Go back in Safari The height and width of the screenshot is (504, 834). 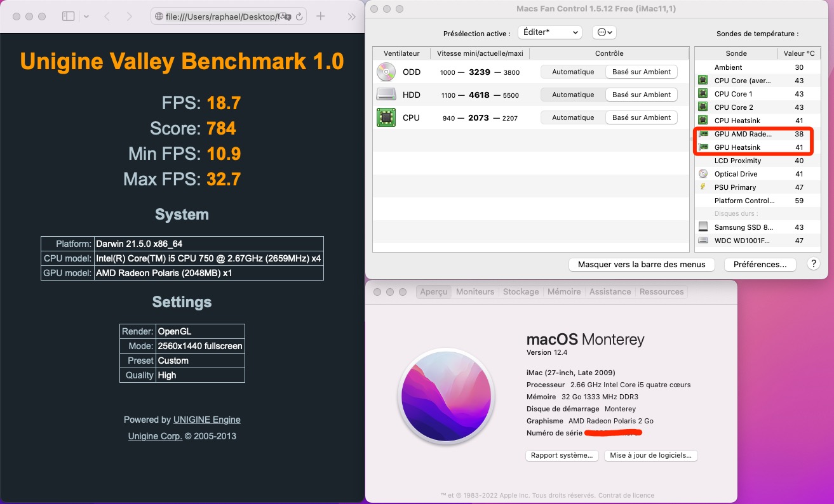point(107,17)
